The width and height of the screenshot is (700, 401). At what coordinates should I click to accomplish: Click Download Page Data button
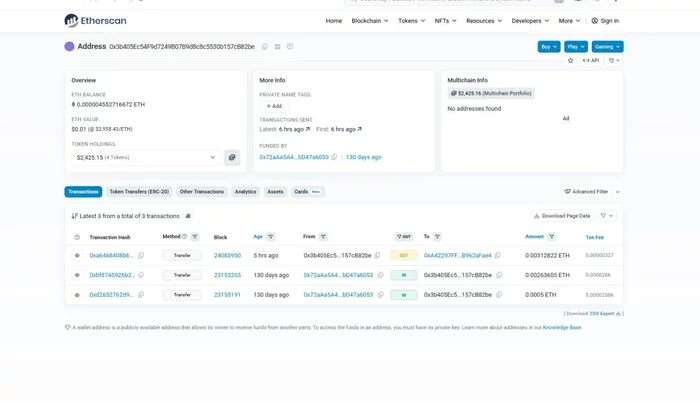[562, 216]
